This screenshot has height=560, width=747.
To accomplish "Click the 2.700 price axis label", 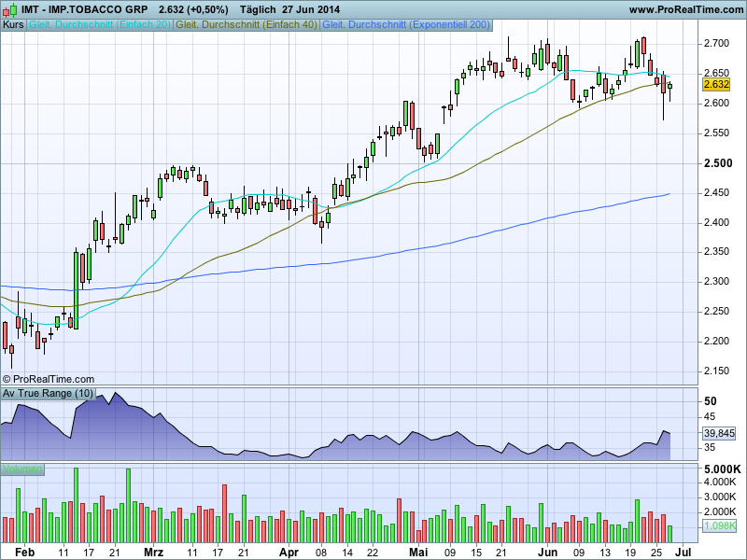I will pyautogui.click(x=716, y=44).
